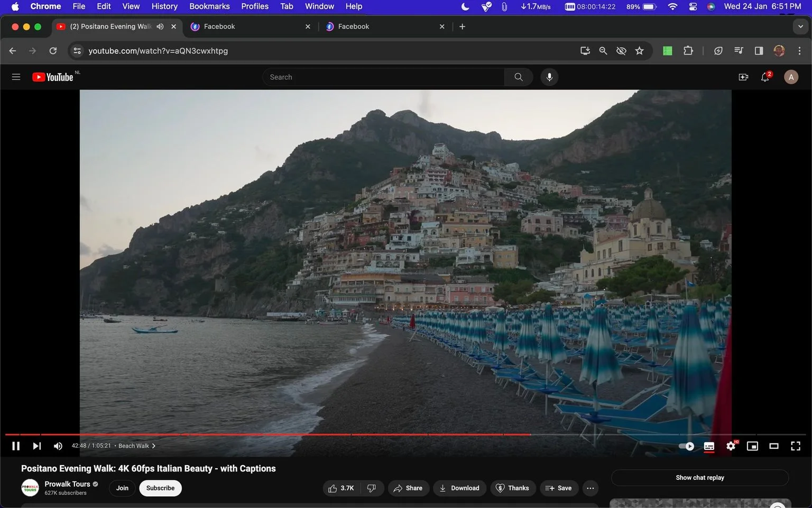Expand the Beach Walk chapter list
812x508 pixels.
click(x=137, y=446)
